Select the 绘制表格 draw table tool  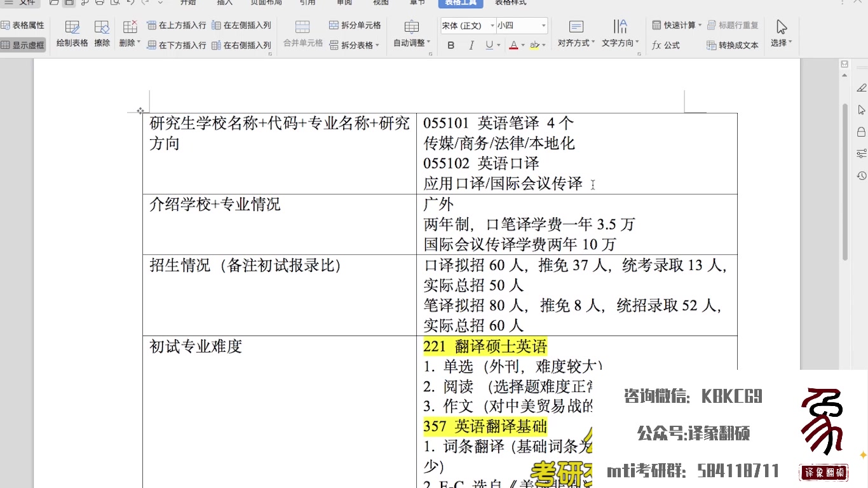[x=72, y=34]
